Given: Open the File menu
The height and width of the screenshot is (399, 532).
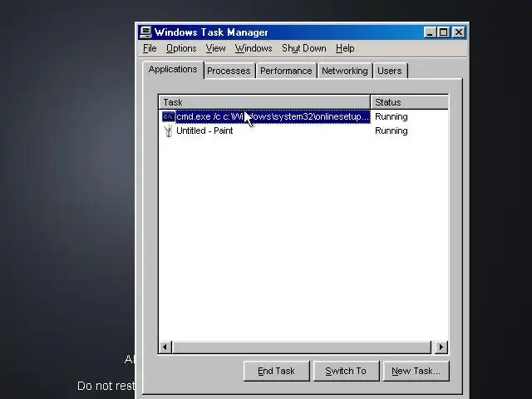Looking at the screenshot, I should 150,48.
